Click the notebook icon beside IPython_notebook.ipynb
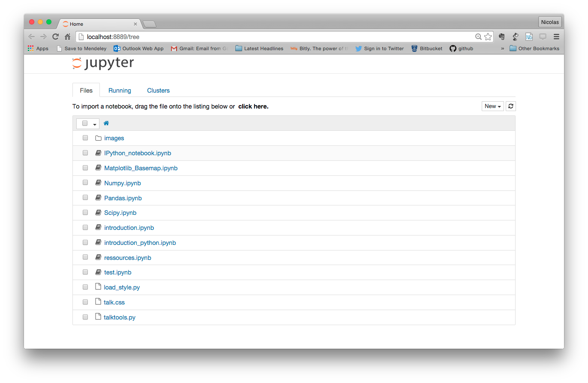 tap(98, 153)
